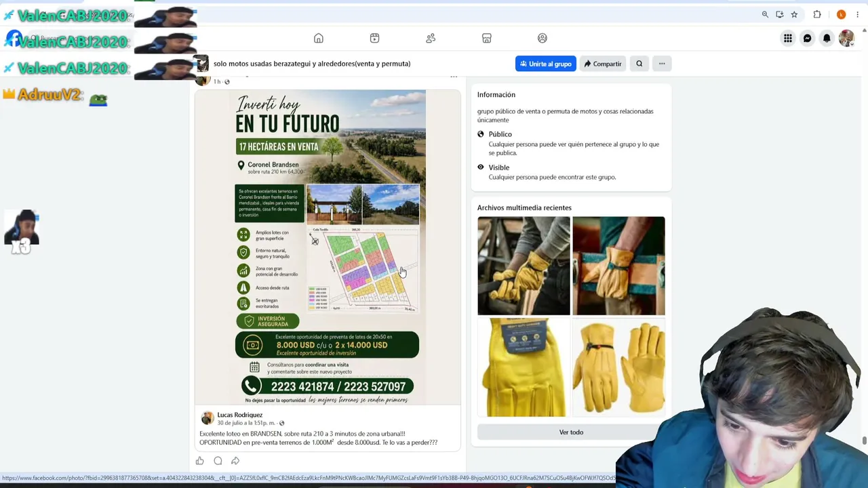The width and height of the screenshot is (868, 488).
Task: Open the packaged yellow gloves photo
Action: coord(524,367)
